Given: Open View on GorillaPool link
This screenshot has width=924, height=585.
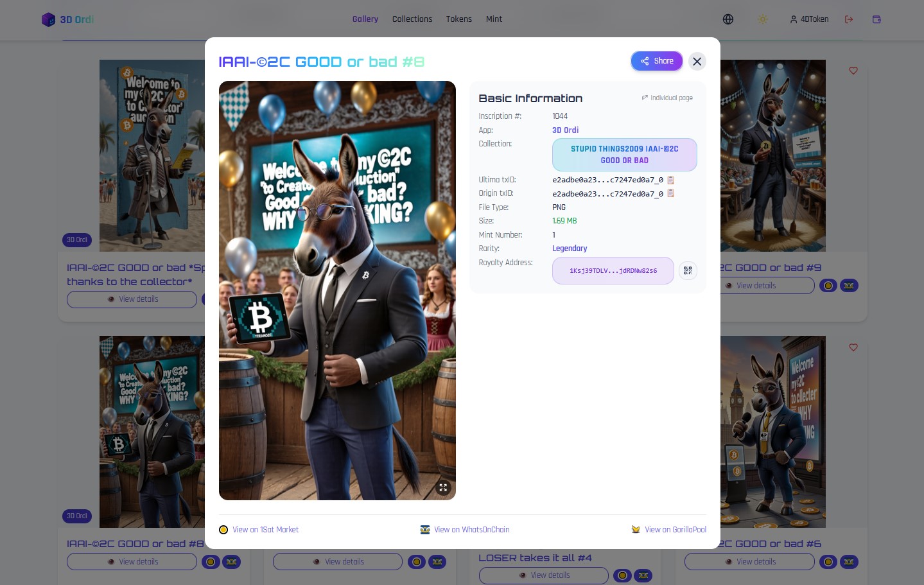Looking at the screenshot, I should 668,530.
